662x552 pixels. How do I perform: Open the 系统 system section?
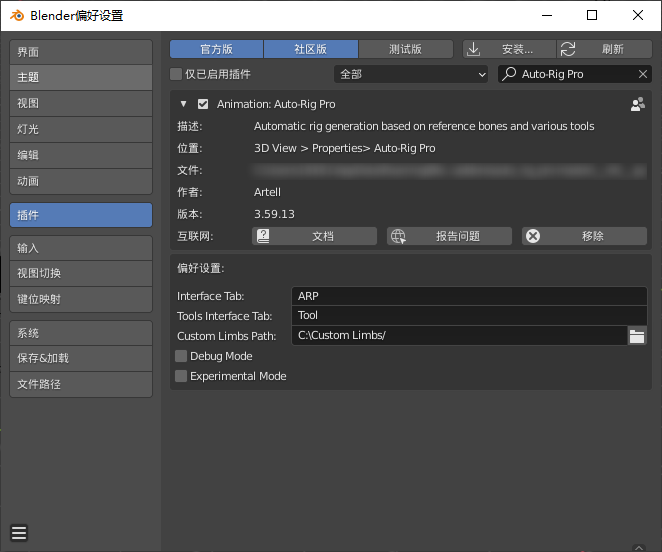point(81,333)
